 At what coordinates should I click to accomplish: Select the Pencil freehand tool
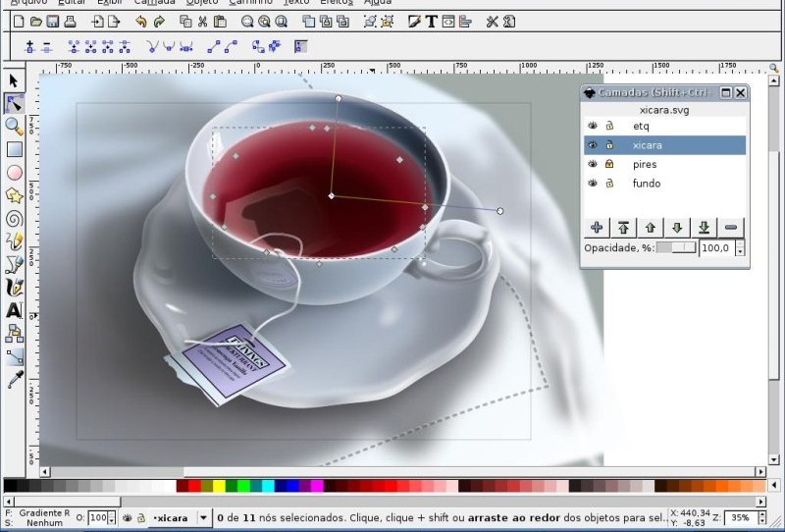click(14, 241)
